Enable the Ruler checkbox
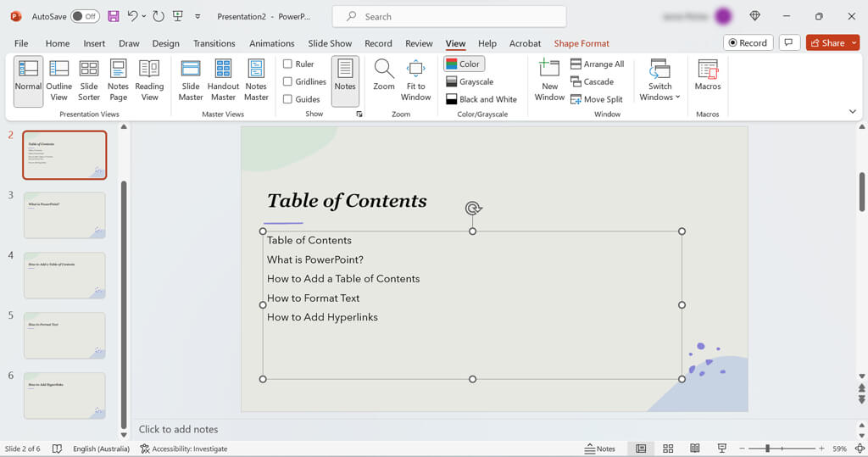The image size is (868, 457). [x=288, y=64]
